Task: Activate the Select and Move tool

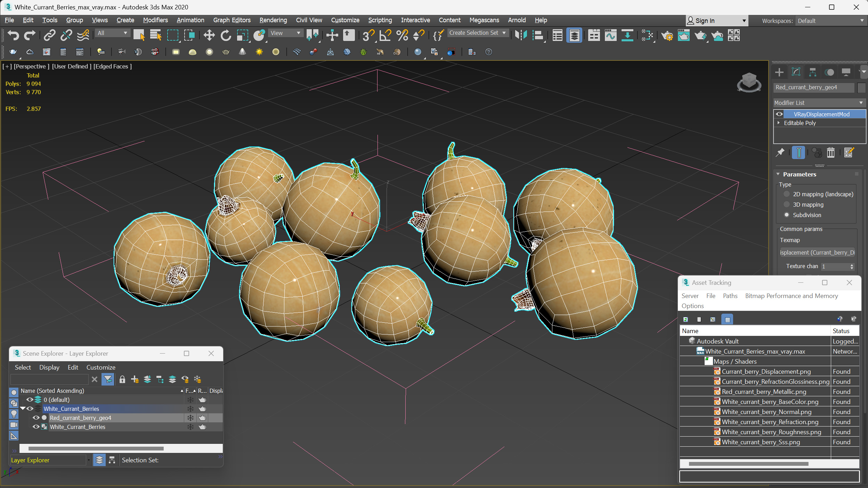Action: click(x=209, y=35)
